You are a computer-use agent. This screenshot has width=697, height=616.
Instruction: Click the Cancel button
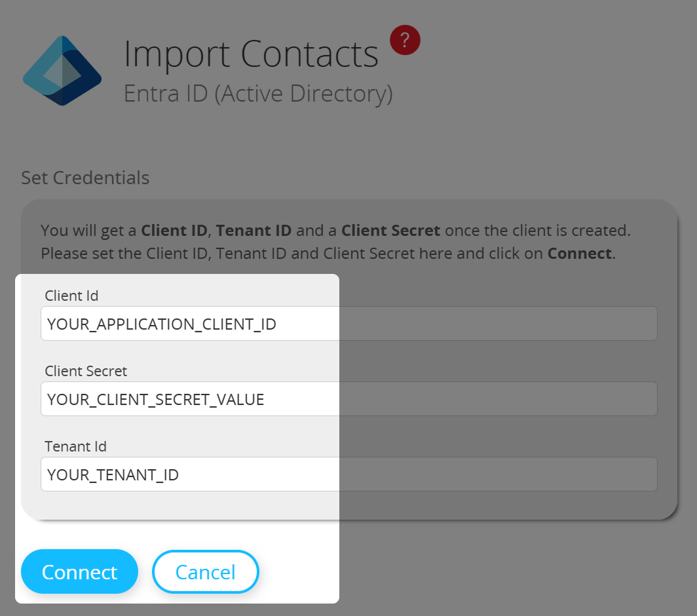click(205, 571)
